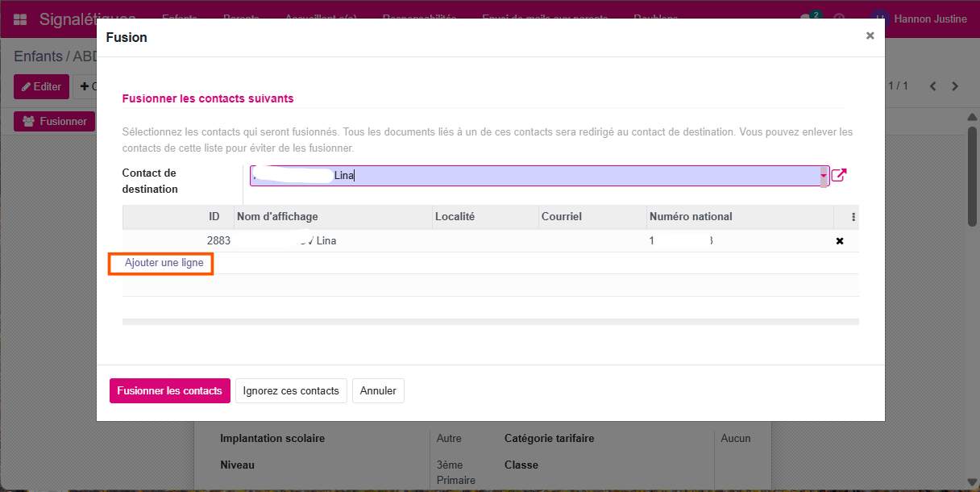
Task: Open the apps grid menu icon
Action: tap(20, 19)
